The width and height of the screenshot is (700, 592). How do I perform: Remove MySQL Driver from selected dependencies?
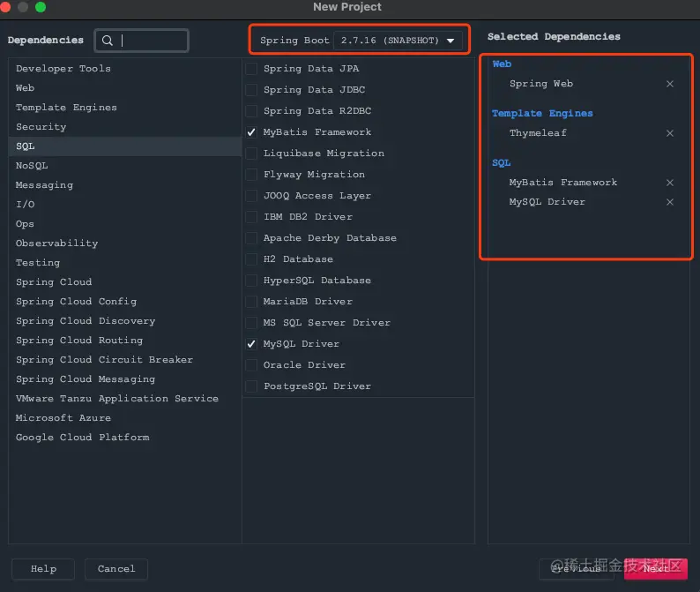click(670, 202)
